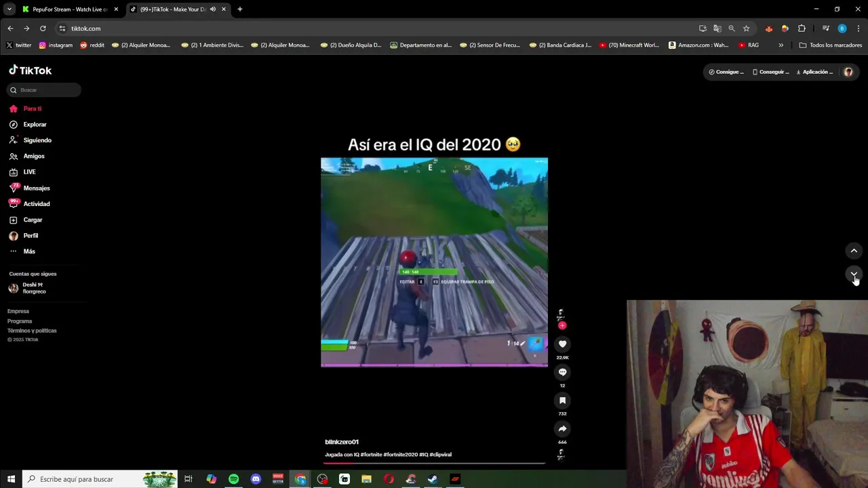
Task: Seek on the video progress bar
Action: click(434, 464)
